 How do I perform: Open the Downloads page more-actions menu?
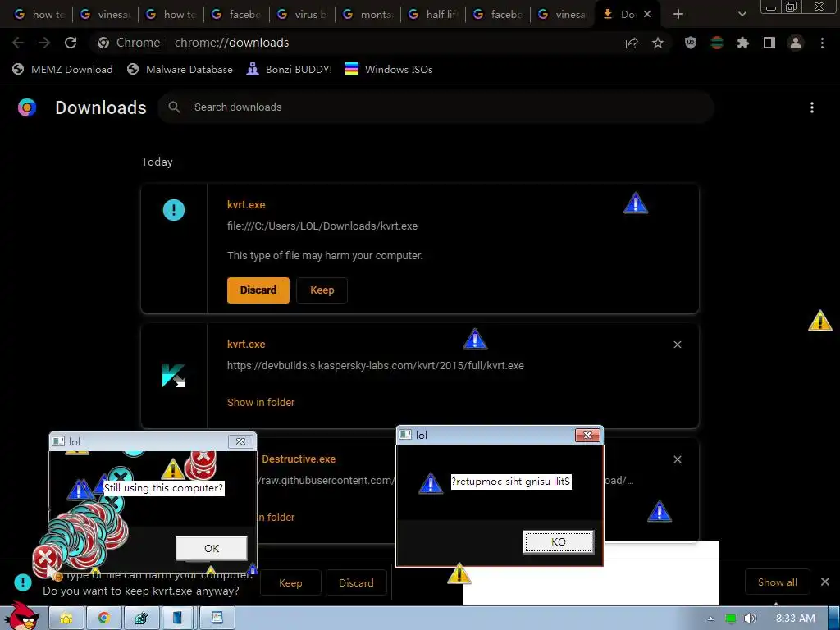pos(812,107)
